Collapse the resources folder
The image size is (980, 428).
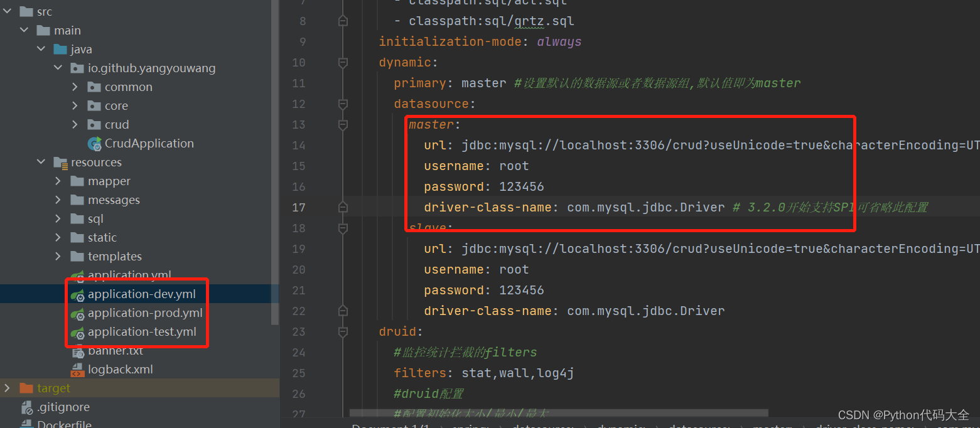pos(41,162)
